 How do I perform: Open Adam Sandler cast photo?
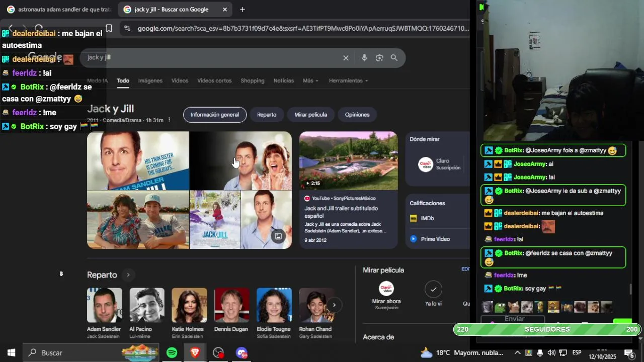pyautogui.click(x=104, y=305)
